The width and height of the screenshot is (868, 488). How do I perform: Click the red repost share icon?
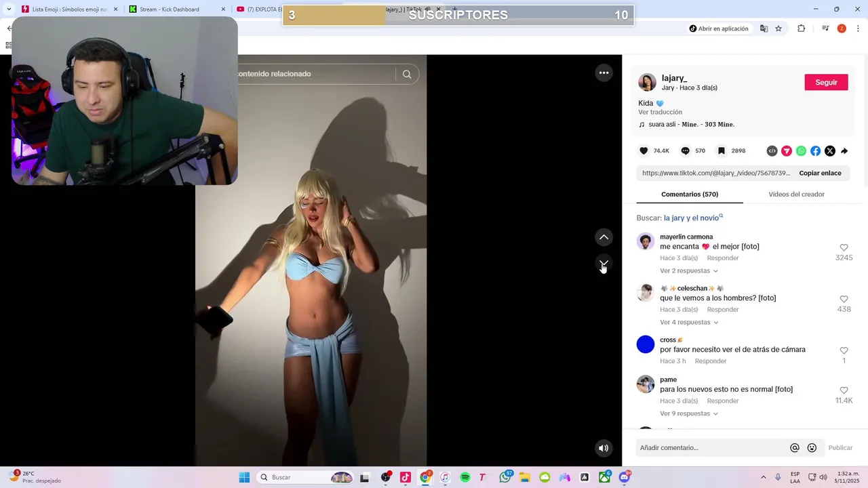[787, 150]
